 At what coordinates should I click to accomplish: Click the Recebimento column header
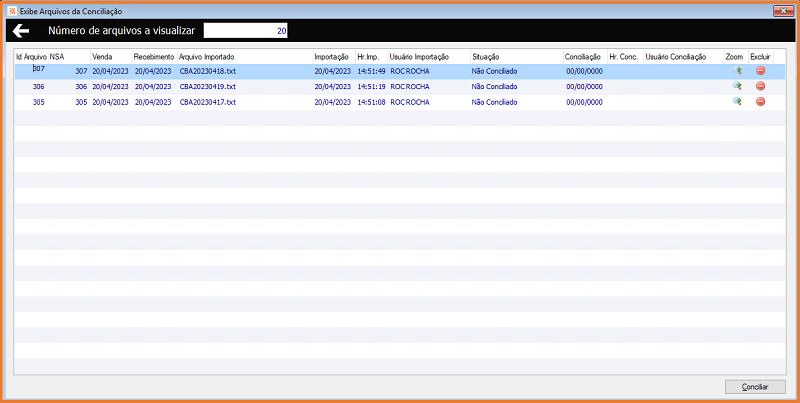[x=155, y=57]
